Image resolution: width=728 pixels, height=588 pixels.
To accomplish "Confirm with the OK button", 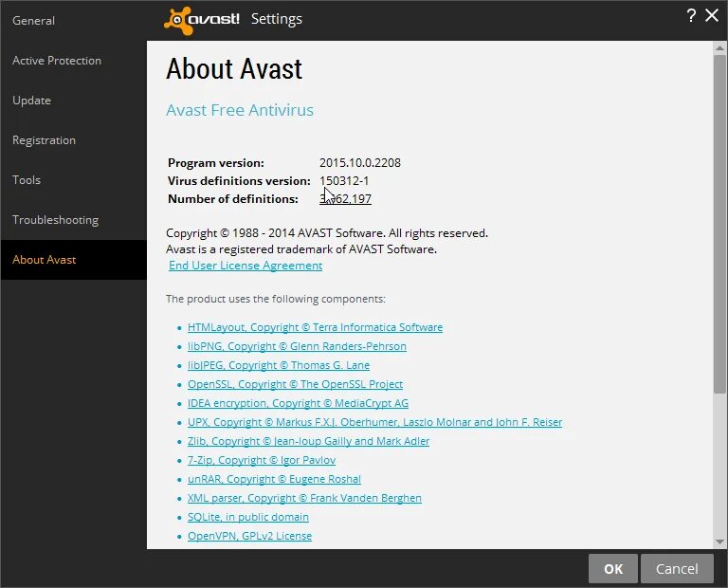I will tap(613, 568).
